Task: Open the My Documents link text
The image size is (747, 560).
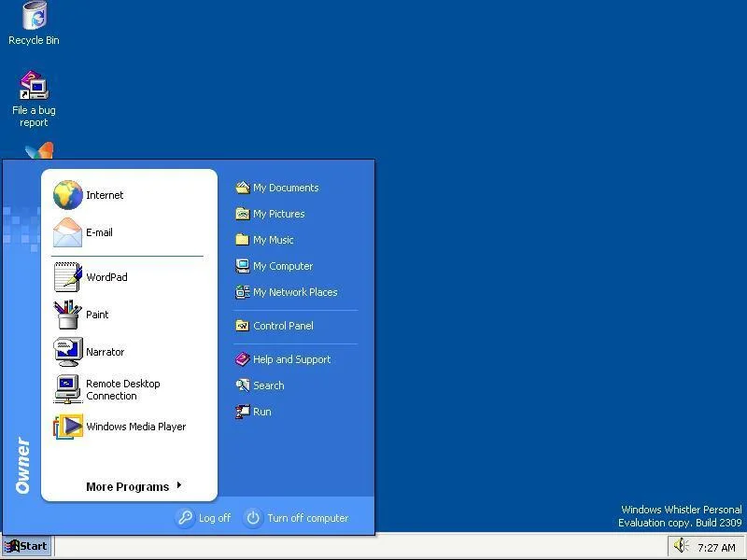Action: (x=286, y=189)
